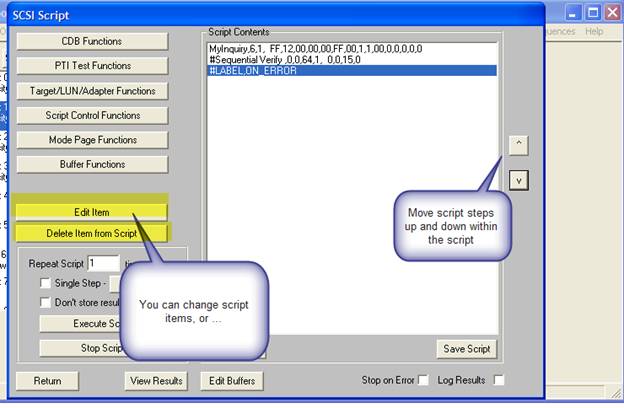
Task: Click the move script step down arrow
Action: (x=518, y=180)
